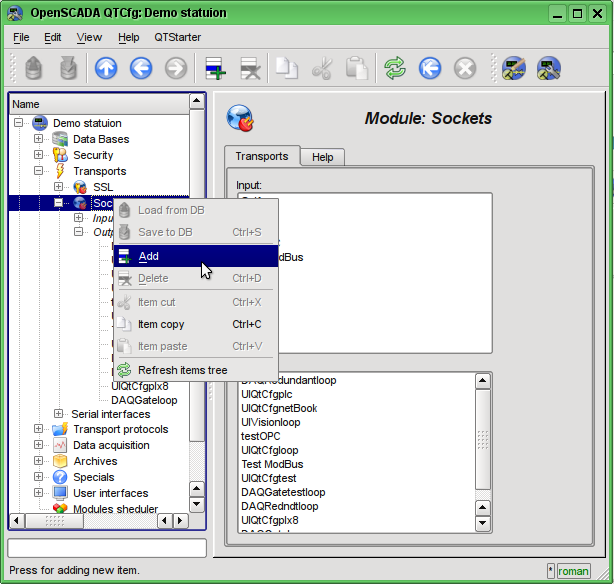Expand the Security tree node
614x584 pixels.
coord(39,155)
